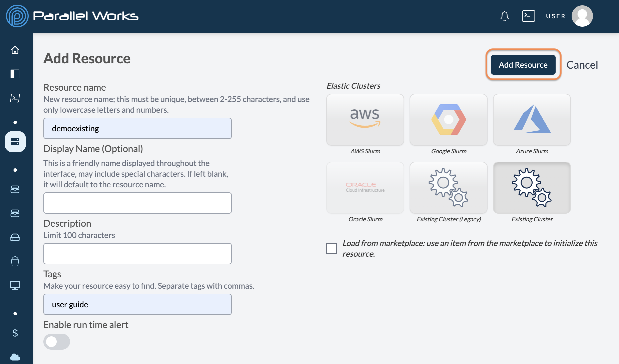Open the bucket sidebar icon

(15, 261)
